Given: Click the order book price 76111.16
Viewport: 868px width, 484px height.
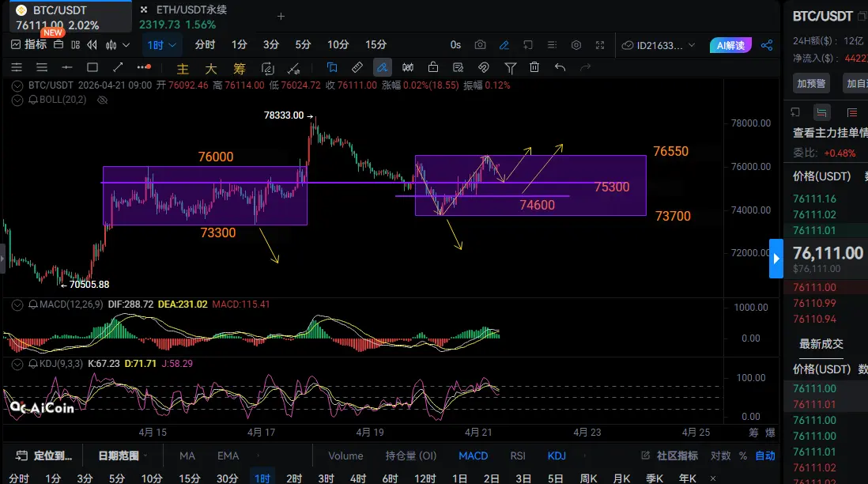Looking at the screenshot, I should pyautogui.click(x=814, y=199).
